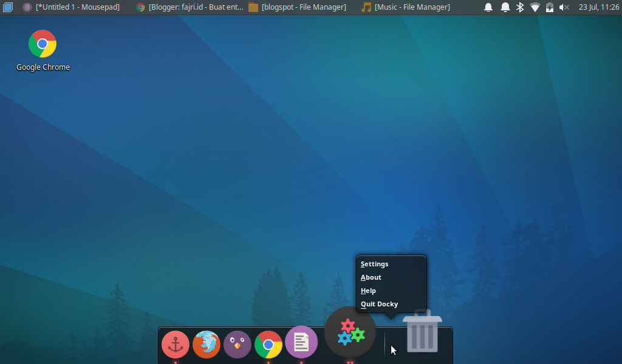Click the clock showing 23 Jul, 11:26
The height and width of the screenshot is (364, 622).
[599, 7]
